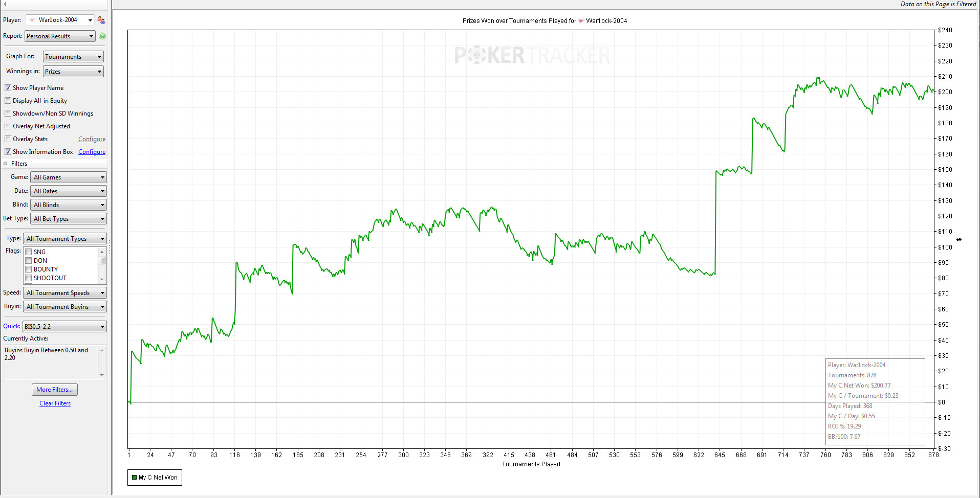Expand the Date filter dropdown
Screen dimensions: 980x498
(69, 191)
